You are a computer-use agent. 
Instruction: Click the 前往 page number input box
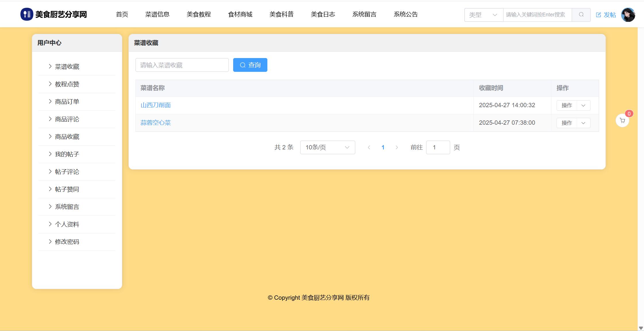click(438, 147)
